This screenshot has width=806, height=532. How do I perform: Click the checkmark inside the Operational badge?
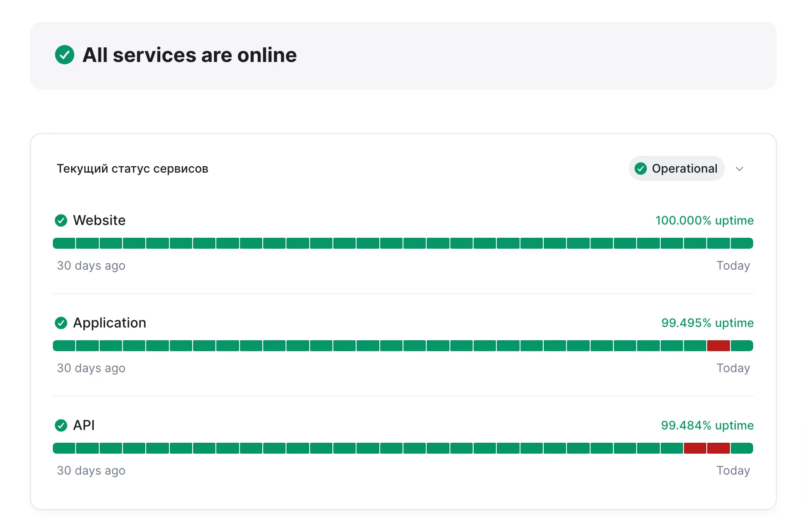[x=641, y=169]
